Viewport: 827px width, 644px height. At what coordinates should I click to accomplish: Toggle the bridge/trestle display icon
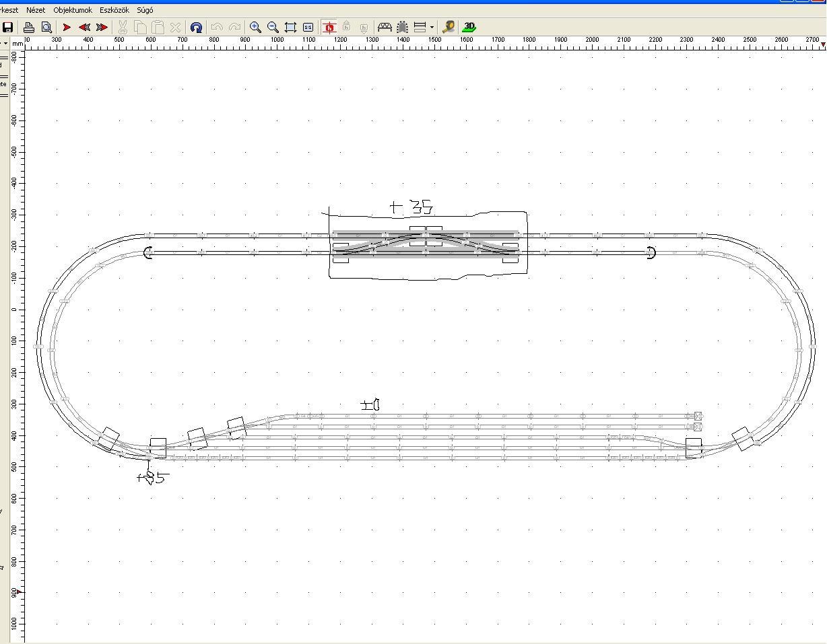(x=385, y=28)
